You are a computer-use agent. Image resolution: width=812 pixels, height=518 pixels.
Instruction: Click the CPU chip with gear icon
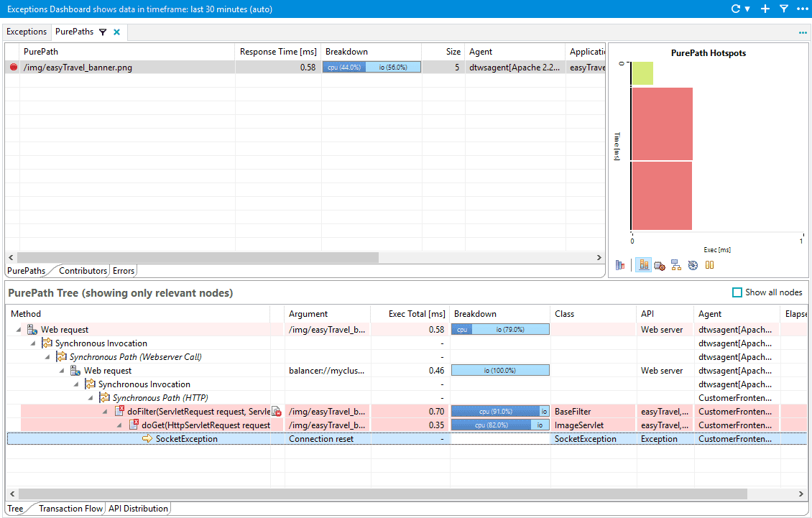pyautogui.click(x=659, y=265)
